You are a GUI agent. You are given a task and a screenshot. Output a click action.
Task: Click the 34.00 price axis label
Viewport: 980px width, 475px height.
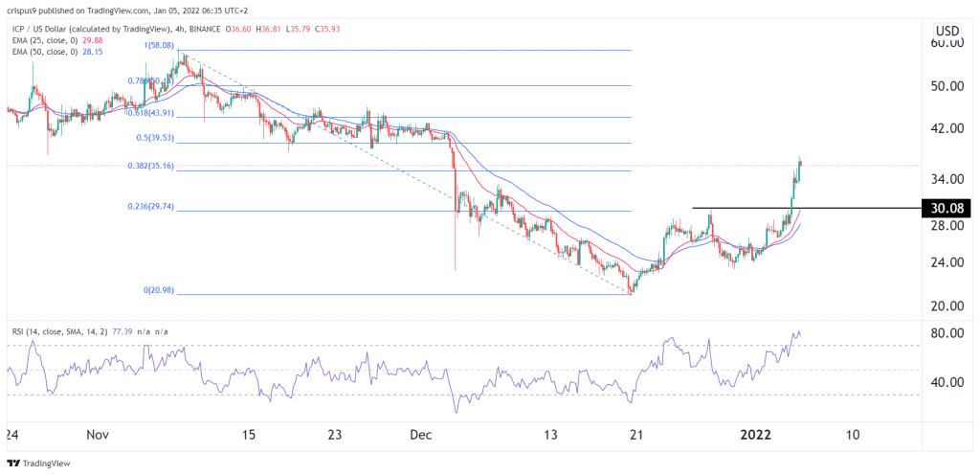(947, 180)
